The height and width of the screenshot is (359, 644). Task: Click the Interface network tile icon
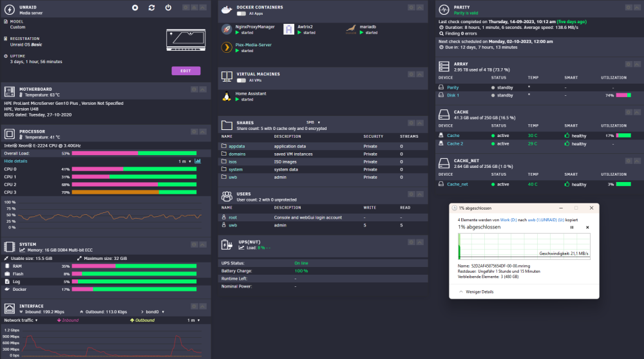tap(10, 309)
